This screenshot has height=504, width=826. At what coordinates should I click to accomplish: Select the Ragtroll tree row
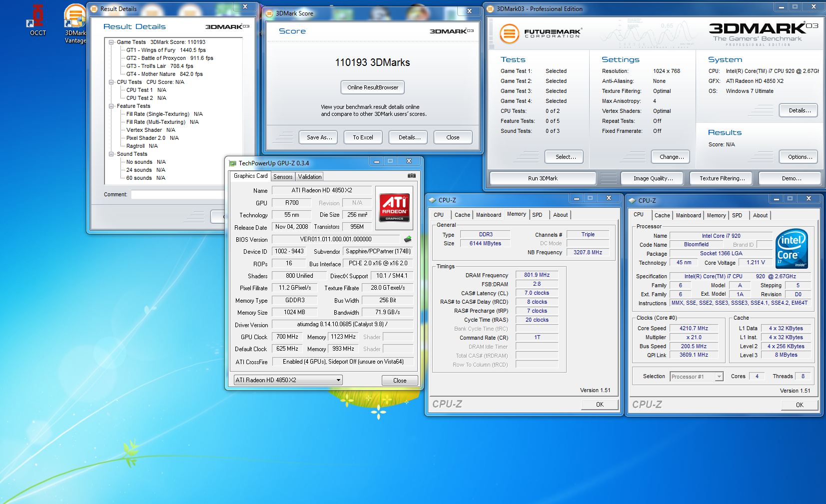tap(142, 146)
